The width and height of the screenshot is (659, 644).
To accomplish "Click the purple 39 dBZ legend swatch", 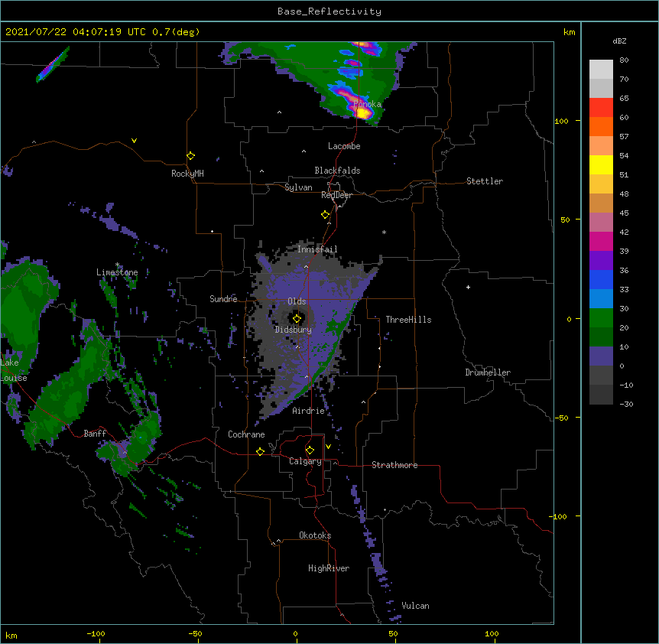I will point(601,260).
